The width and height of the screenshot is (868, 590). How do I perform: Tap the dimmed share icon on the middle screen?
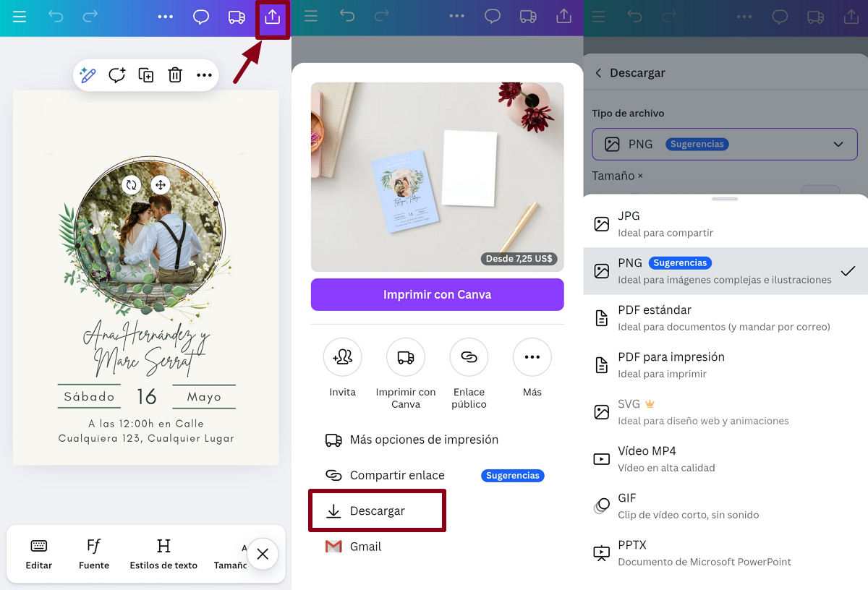(563, 17)
